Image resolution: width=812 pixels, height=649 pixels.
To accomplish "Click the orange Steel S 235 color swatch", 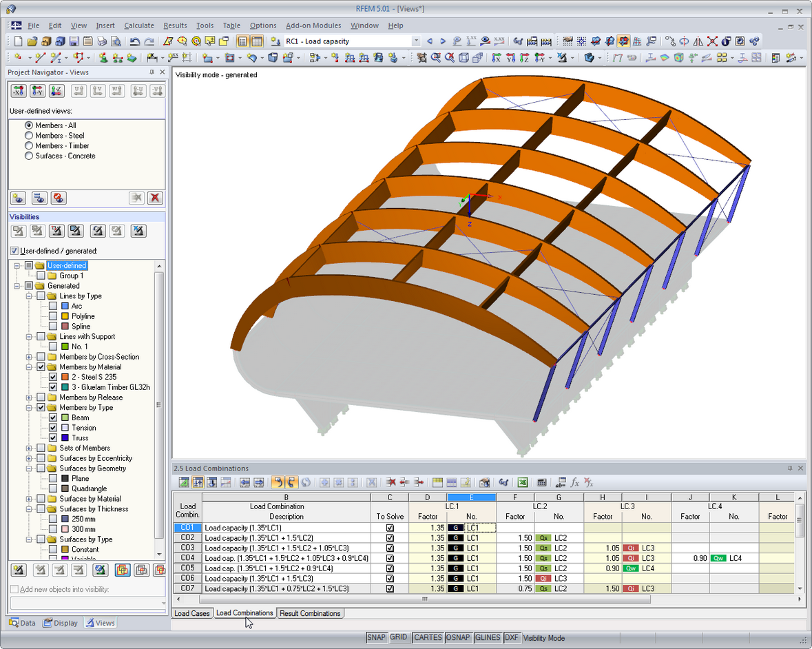I will [x=65, y=377].
